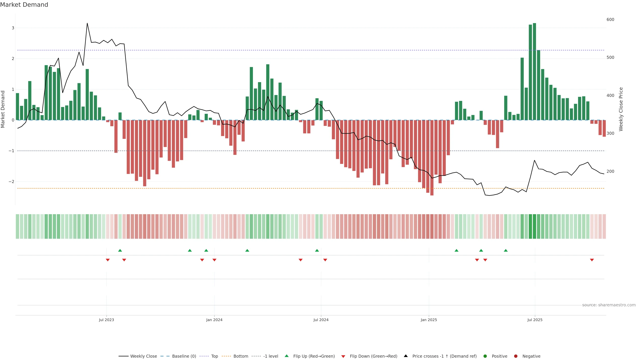Click the Jul 2025 axis label
Screen dimensions: 644x362
point(535,320)
